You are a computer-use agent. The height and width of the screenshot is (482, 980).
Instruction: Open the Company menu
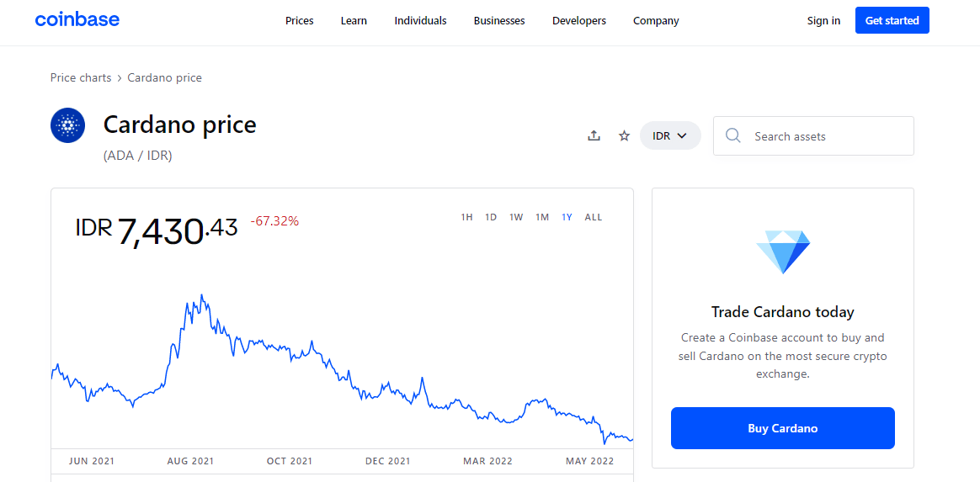coord(656,20)
